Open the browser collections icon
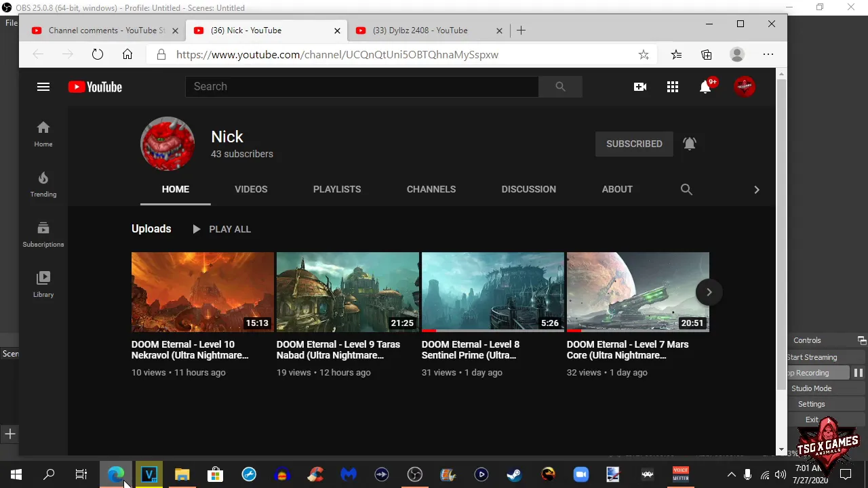Image resolution: width=868 pixels, height=488 pixels. (707, 55)
